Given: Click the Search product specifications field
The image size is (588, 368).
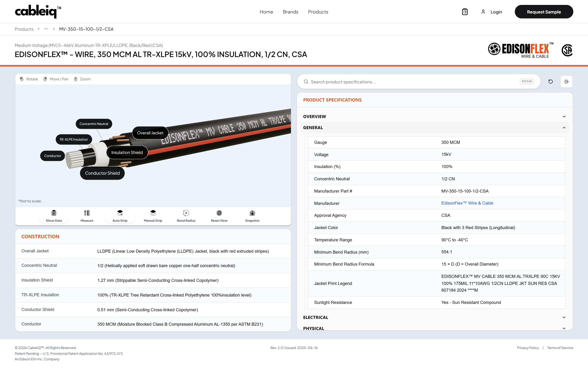Looking at the screenshot, I should (x=419, y=82).
